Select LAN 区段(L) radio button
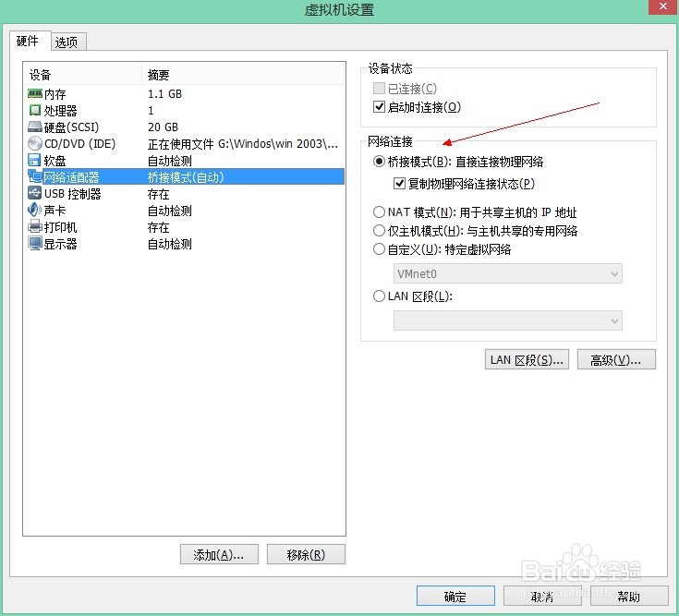 pyautogui.click(x=379, y=296)
